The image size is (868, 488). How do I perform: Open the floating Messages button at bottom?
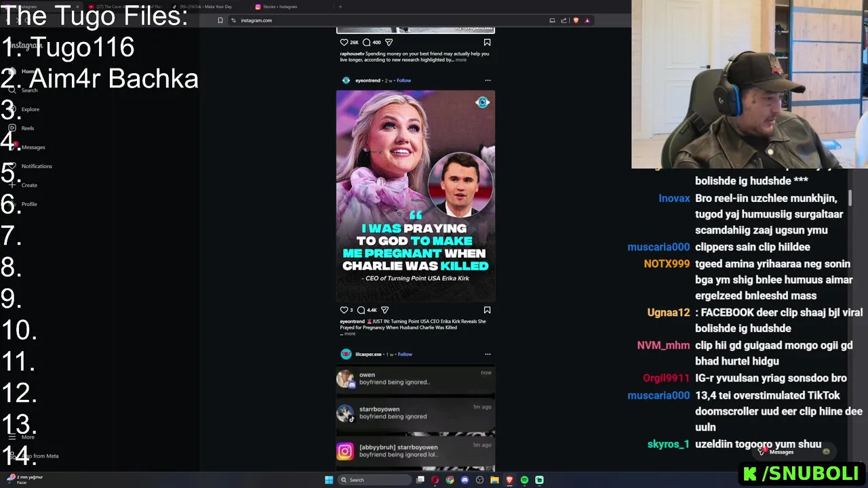(793, 451)
